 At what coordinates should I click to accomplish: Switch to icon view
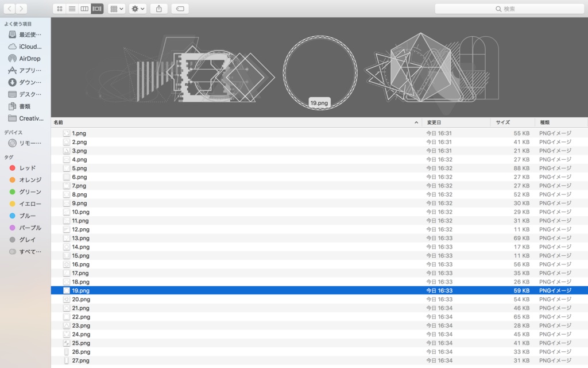coord(60,9)
